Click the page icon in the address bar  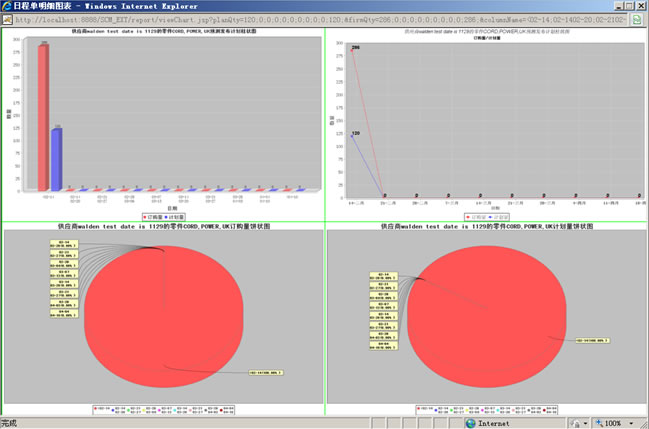[7, 19]
